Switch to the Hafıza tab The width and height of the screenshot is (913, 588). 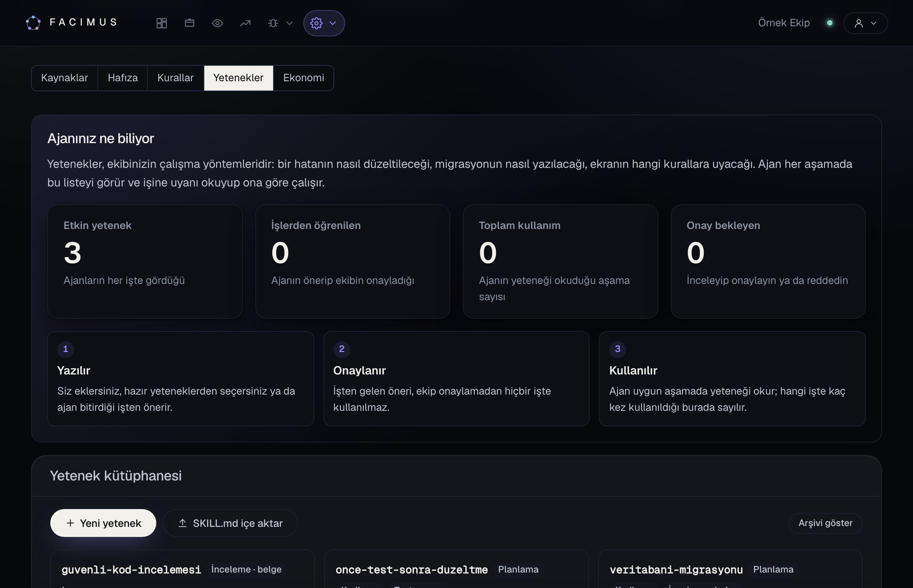click(123, 78)
